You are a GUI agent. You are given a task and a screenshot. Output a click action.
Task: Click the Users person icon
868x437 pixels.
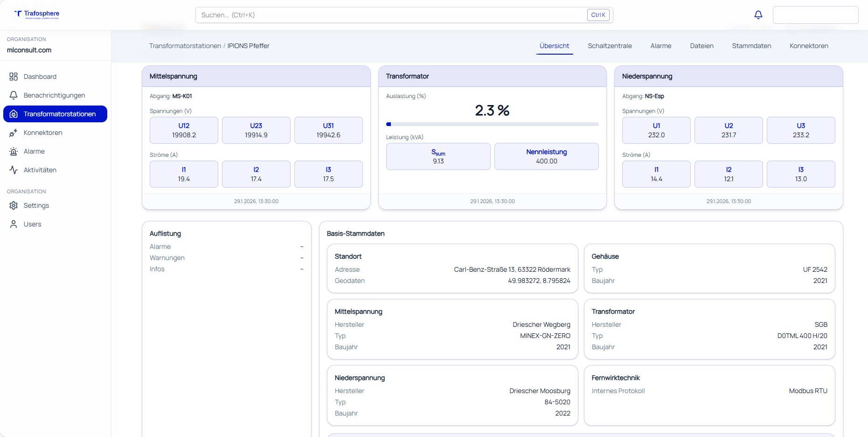click(x=14, y=224)
